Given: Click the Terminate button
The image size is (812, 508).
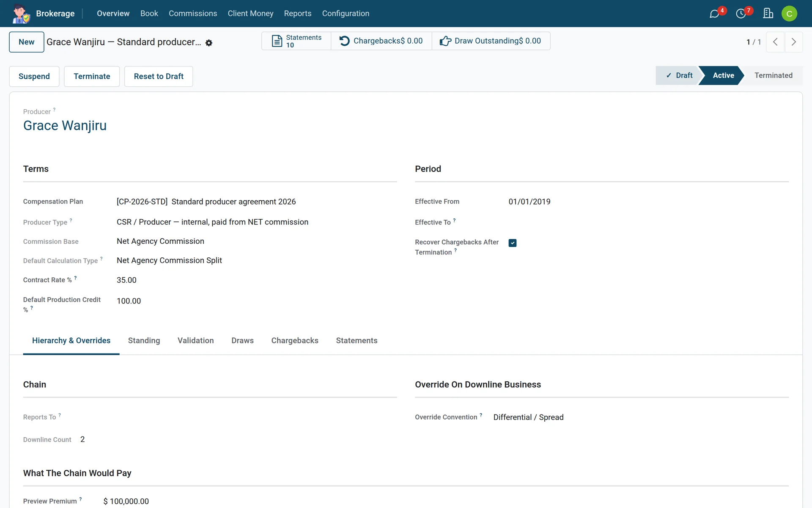Looking at the screenshot, I should point(92,77).
